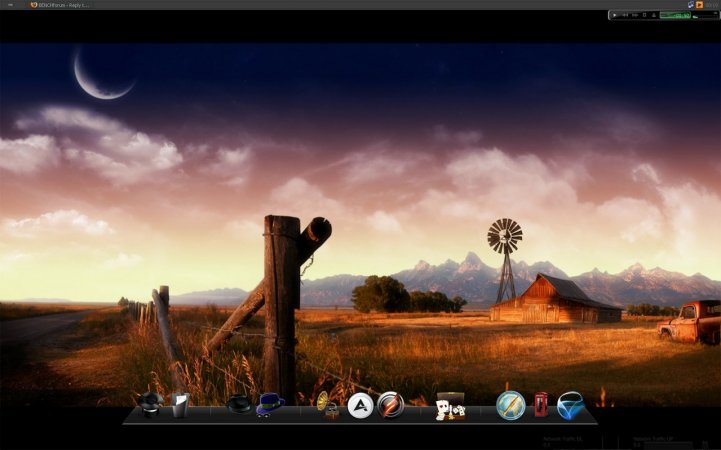
Task: Click the orange play tray icon
Action: [699, 5]
